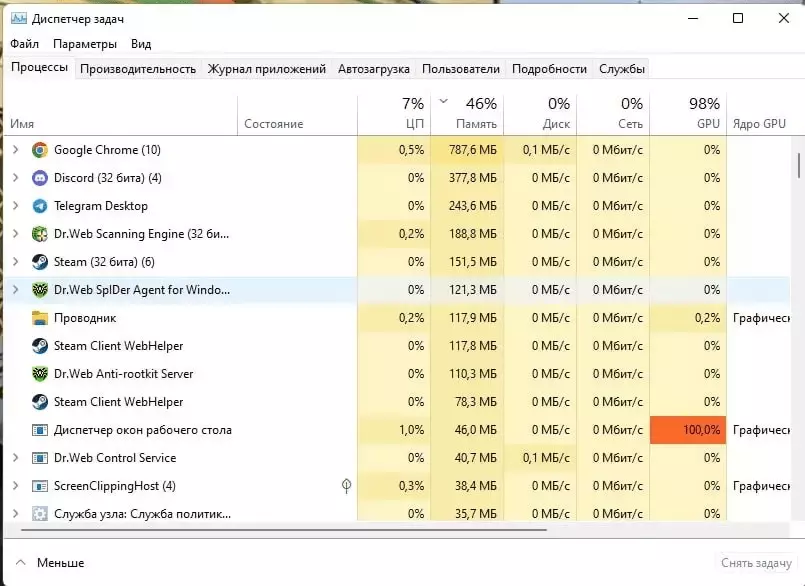Open the Вид menu
Screen dimensions: 805x586
coord(141,44)
